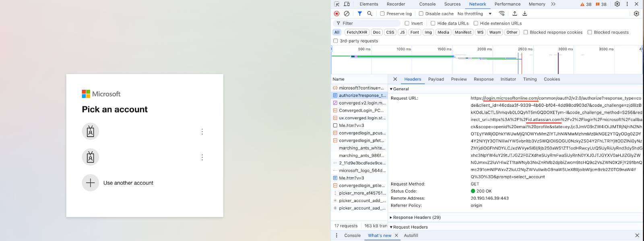Viewport: 644px width, 241px height.
Task: Close the bottom drawer panel
Action: point(637,235)
